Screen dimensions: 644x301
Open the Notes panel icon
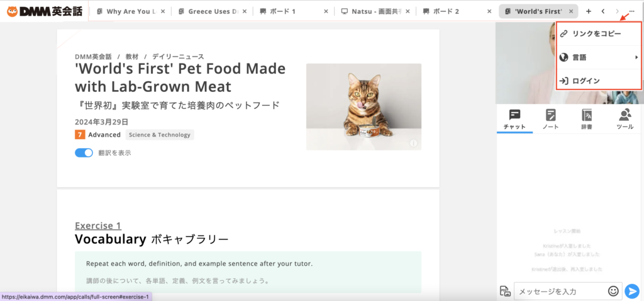(x=551, y=118)
